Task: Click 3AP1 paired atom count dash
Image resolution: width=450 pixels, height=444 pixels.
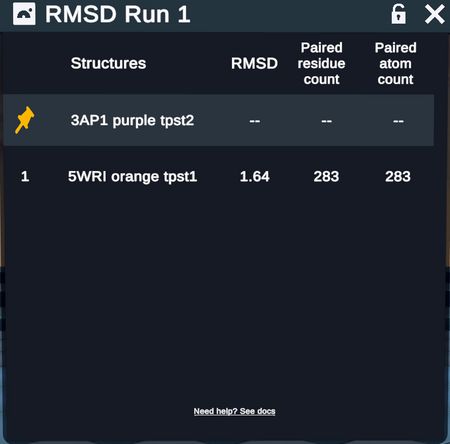Action: (398, 121)
